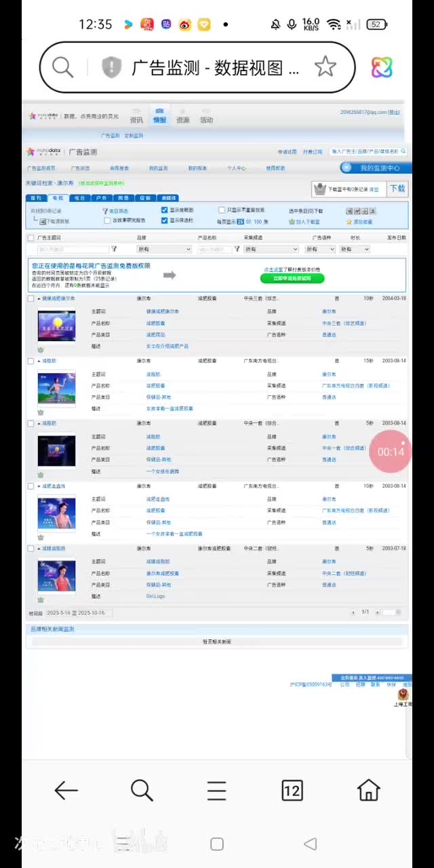
Task: Open the 时长 filter dropdown
Action: [355, 250]
